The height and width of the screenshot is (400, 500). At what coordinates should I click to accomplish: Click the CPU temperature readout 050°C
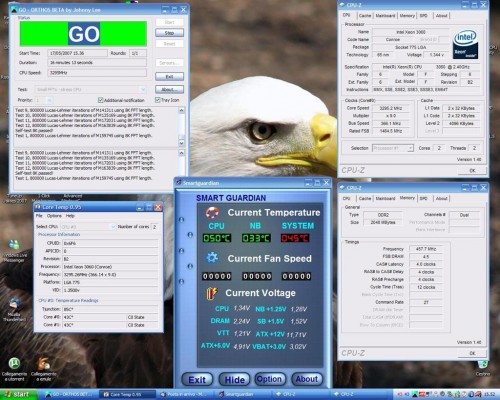pyautogui.click(x=217, y=238)
